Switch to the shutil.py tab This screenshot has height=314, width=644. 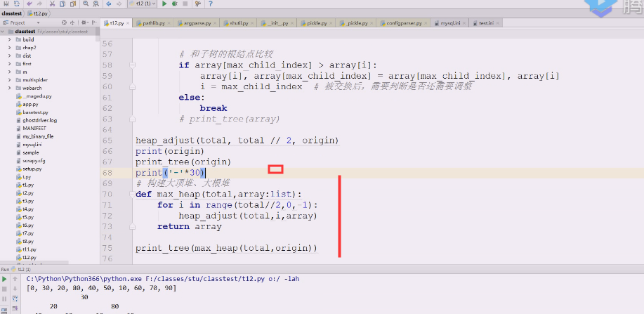(x=239, y=23)
